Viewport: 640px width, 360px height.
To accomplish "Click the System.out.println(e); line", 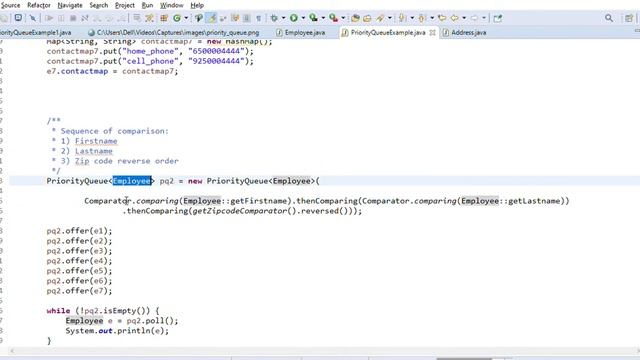I will pos(117,331).
